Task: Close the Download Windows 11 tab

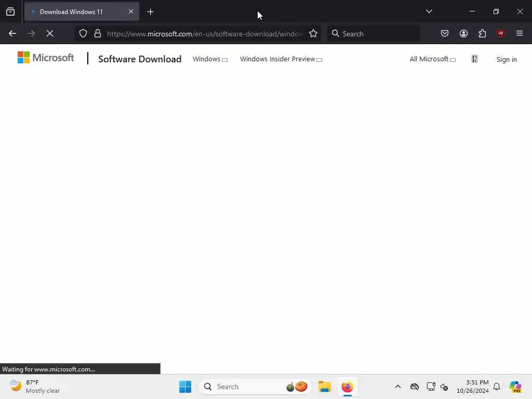Action: click(130, 12)
